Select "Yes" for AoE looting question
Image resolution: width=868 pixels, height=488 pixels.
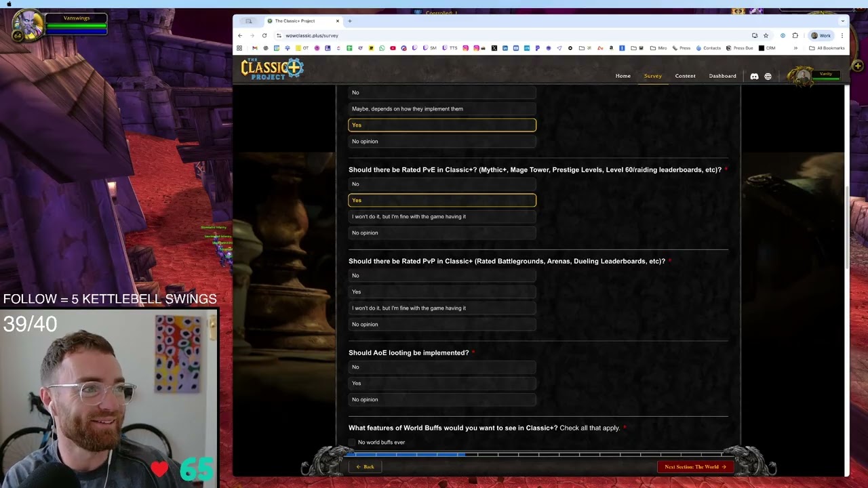coord(442,383)
